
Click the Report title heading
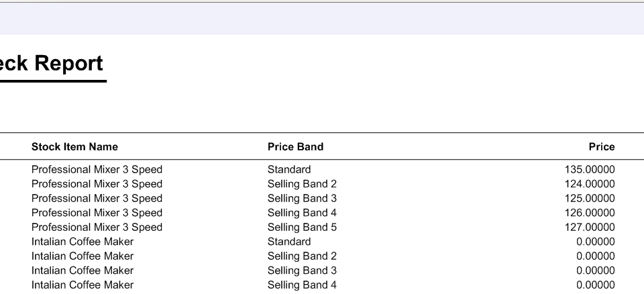[x=52, y=64]
